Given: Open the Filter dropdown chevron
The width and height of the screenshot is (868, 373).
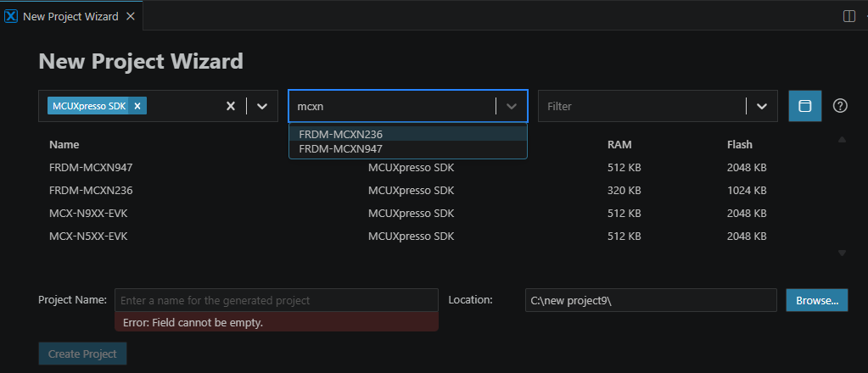Looking at the screenshot, I should tap(762, 106).
